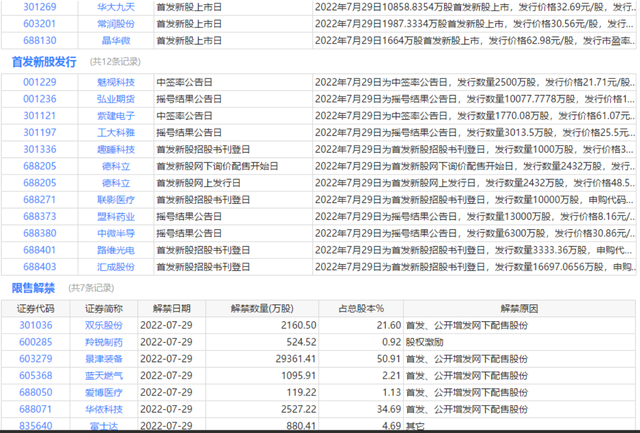Click stock code 688130
The width and height of the screenshot is (640, 433).
40,40
